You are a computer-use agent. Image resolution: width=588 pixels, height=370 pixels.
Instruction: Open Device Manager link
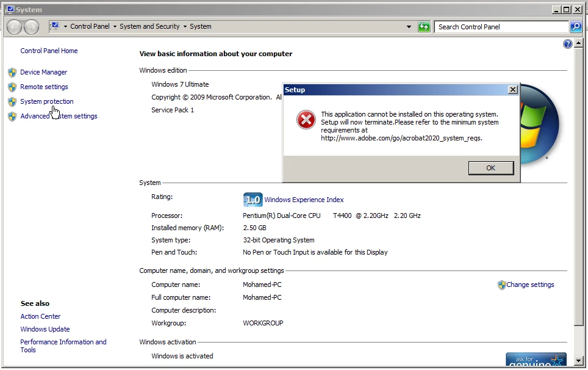[x=43, y=72]
